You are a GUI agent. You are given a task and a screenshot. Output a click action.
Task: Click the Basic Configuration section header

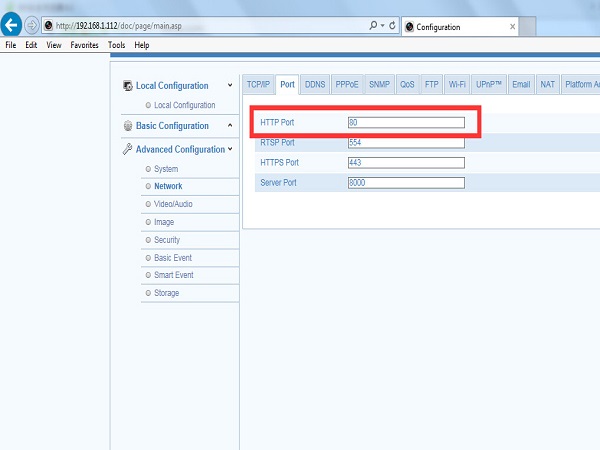(172, 126)
